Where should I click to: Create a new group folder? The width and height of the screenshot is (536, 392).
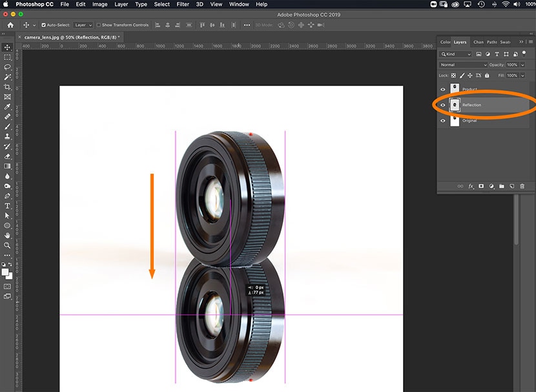point(501,186)
